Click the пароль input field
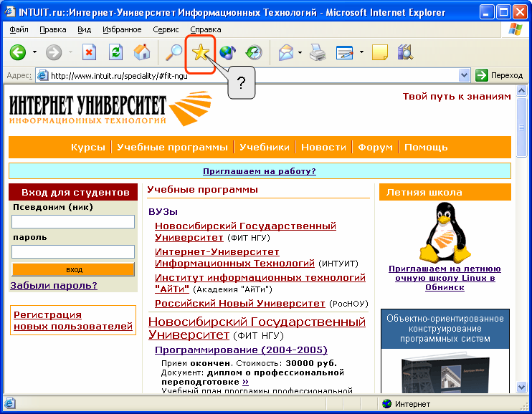Viewport: 532px width, 414px height. (x=73, y=251)
